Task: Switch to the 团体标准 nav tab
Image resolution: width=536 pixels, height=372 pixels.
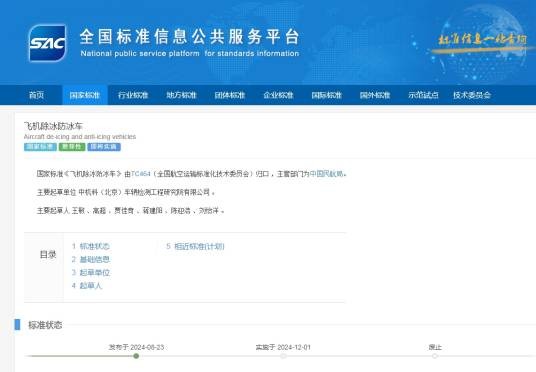Action: [230, 95]
